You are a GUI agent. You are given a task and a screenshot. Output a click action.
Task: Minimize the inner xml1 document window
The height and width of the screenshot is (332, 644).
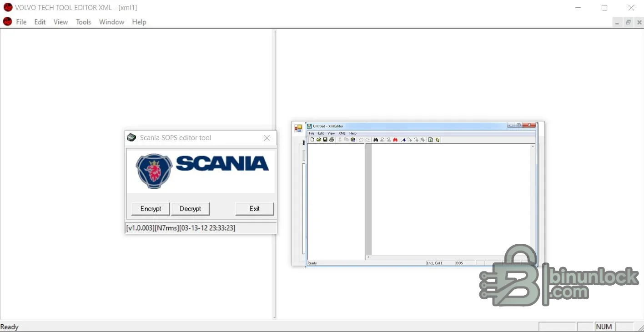[617, 22]
